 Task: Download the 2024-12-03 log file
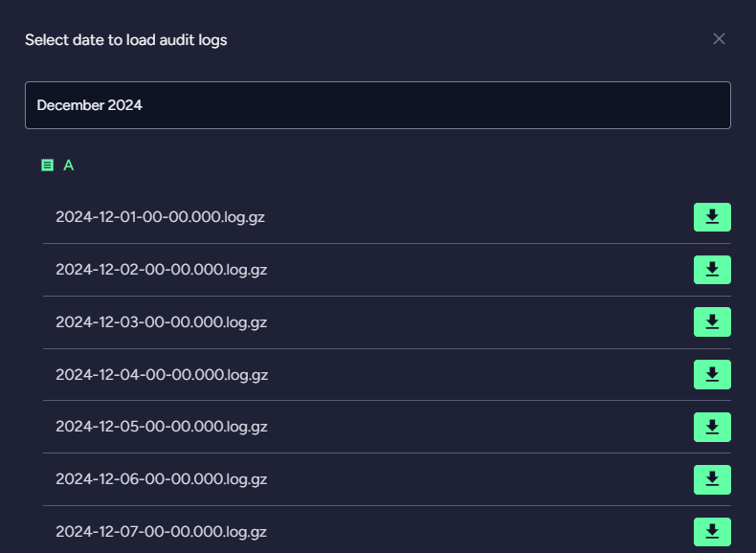(x=712, y=322)
